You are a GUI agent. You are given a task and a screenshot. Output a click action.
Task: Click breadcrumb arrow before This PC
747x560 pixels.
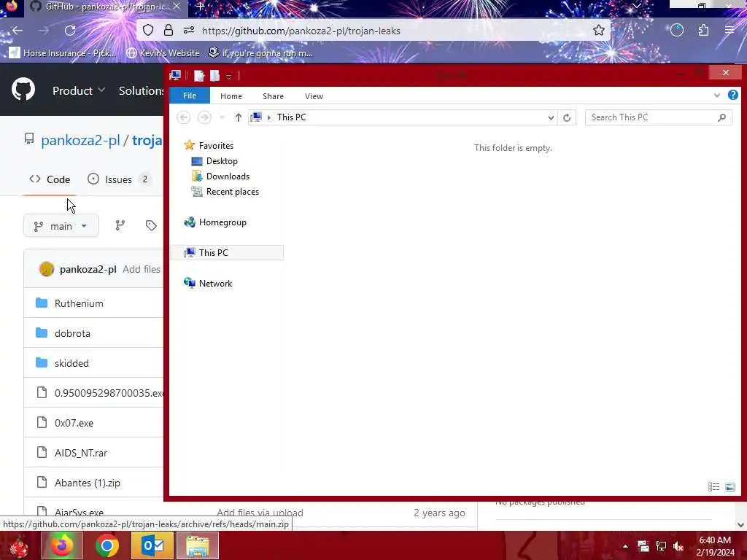click(x=269, y=117)
